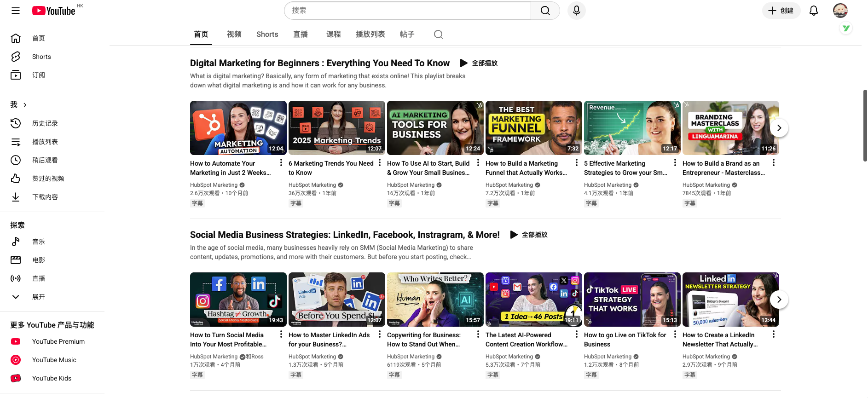The height and width of the screenshot is (398, 868).
Task: Open 稍后观看 in the sidebar
Action: click(45, 160)
